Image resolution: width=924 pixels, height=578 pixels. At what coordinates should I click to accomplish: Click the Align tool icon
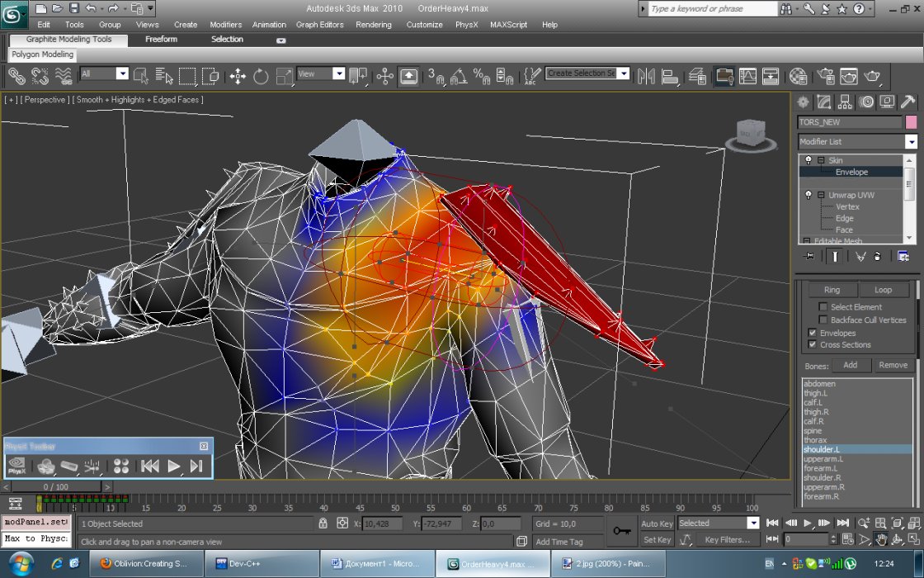pos(670,76)
